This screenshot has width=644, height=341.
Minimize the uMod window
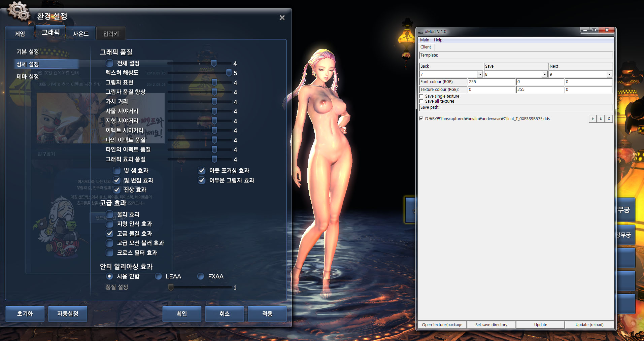(x=585, y=30)
